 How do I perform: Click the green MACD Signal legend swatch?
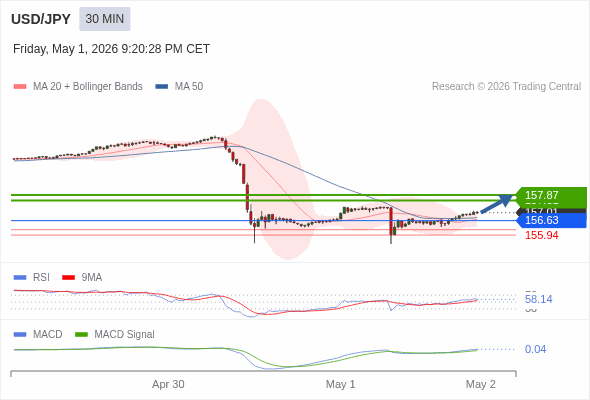pyautogui.click(x=81, y=335)
